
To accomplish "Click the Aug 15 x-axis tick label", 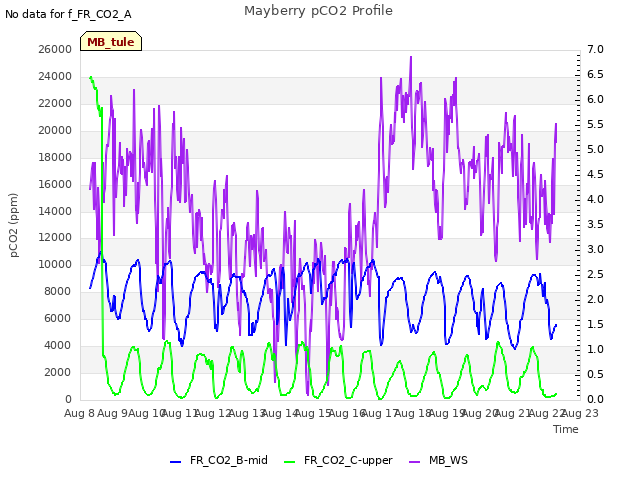I will click(x=313, y=413).
